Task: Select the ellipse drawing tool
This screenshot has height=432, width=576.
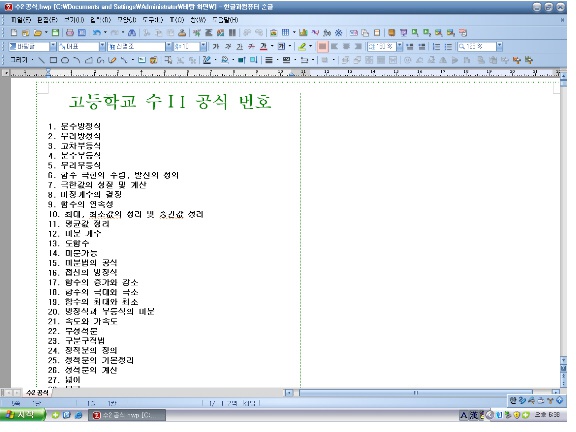Action: [x=65, y=60]
